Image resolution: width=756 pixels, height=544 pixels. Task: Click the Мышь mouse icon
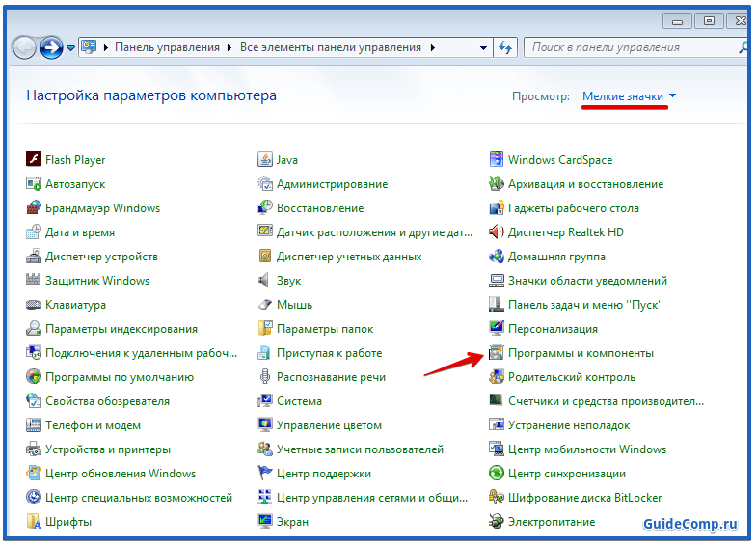pyautogui.click(x=264, y=305)
